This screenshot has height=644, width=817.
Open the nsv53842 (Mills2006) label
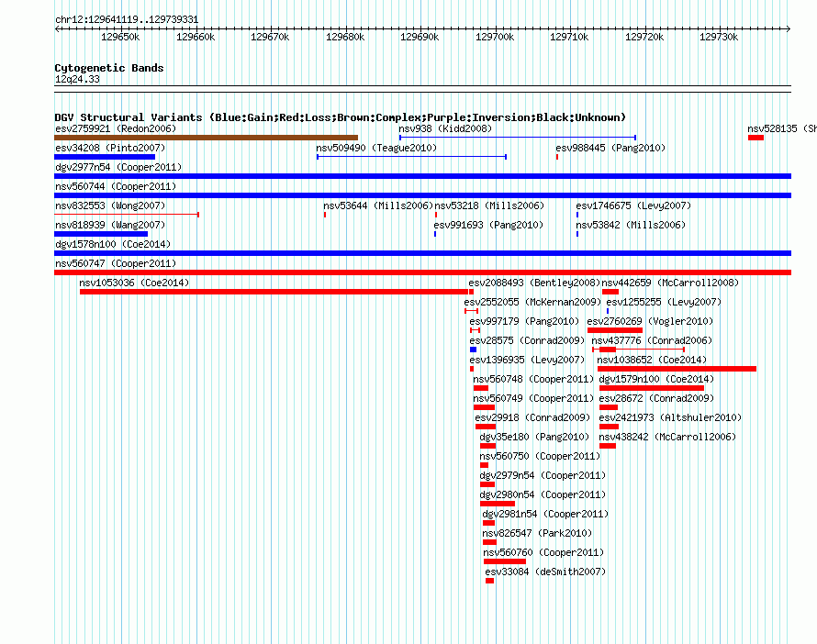pos(631,225)
